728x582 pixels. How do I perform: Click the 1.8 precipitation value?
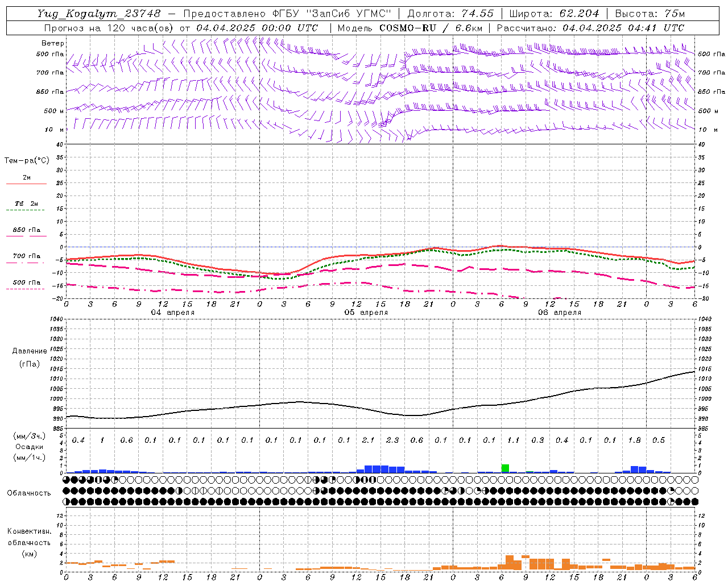(634, 440)
